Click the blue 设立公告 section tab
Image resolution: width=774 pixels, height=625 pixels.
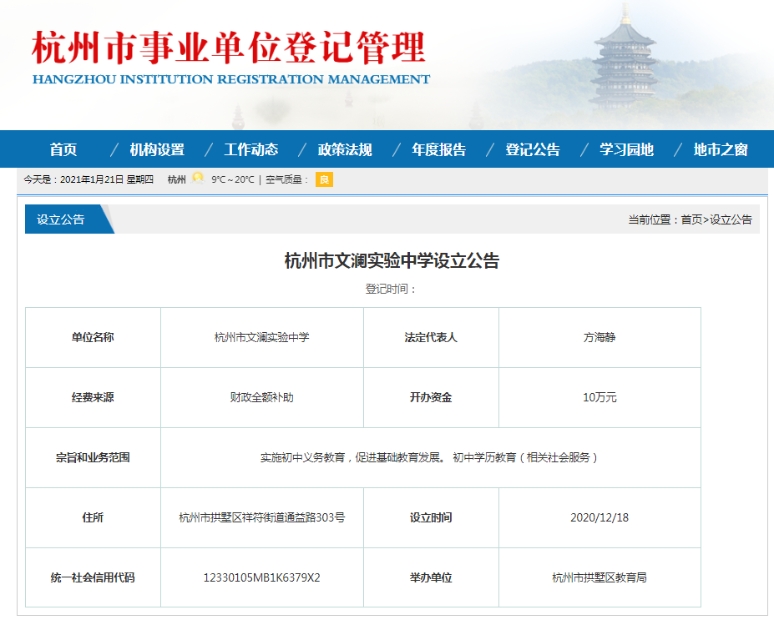(62, 220)
